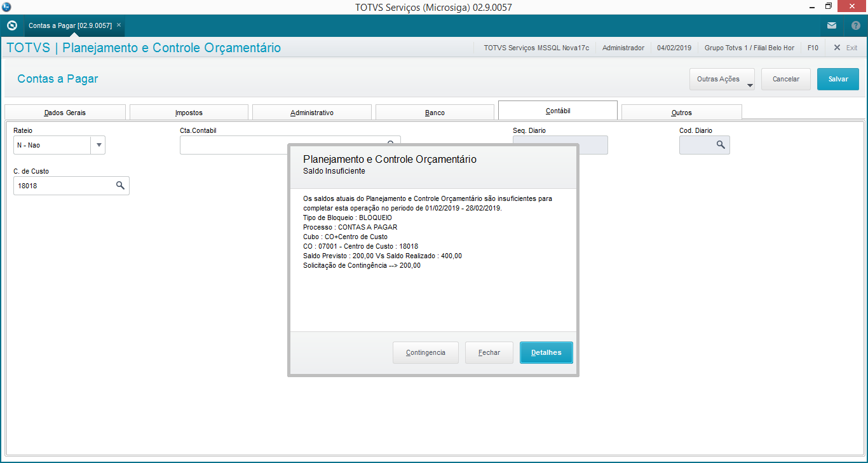
Task: Click Grupo Totvs 1 / Filial Belo Hor
Action: pos(749,48)
